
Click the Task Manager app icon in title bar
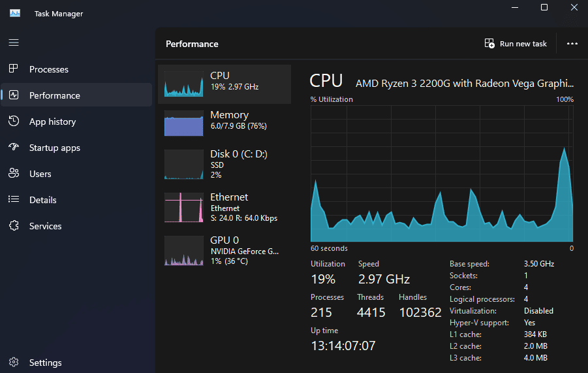click(15, 14)
